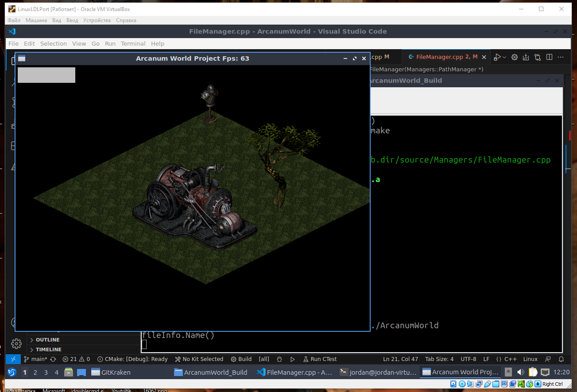Launch the target with the play icon
This screenshot has width=577, height=392.
(x=293, y=359)
